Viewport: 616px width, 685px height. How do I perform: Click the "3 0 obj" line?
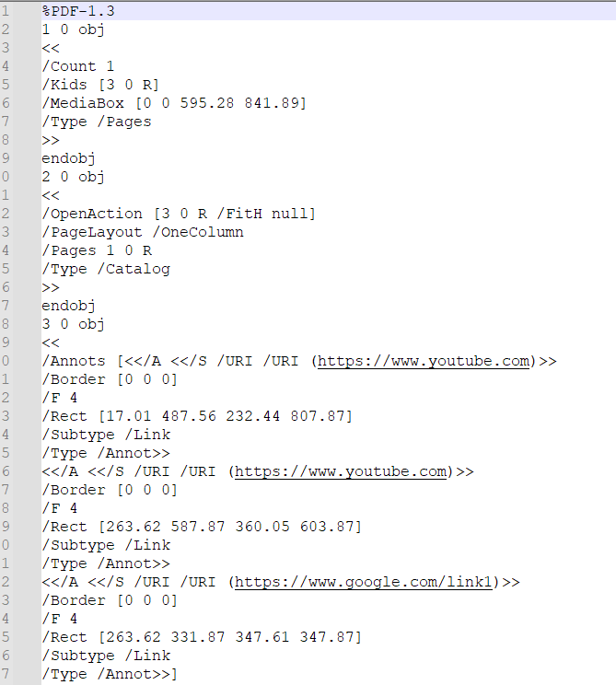[x=73, y=324]
